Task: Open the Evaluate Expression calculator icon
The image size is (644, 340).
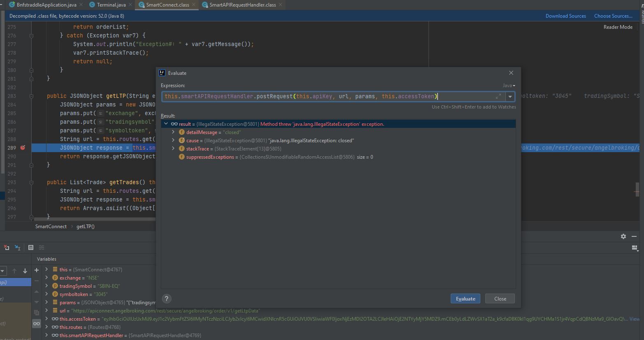Action: 31,247
